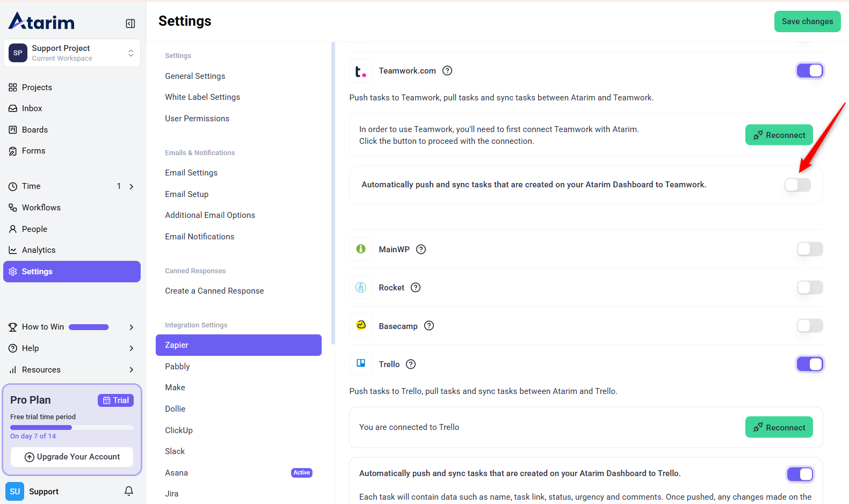This screenshot has height=504, width=849.
Task: Turn on the MainWP integration switch
Action: coord(809,249)
